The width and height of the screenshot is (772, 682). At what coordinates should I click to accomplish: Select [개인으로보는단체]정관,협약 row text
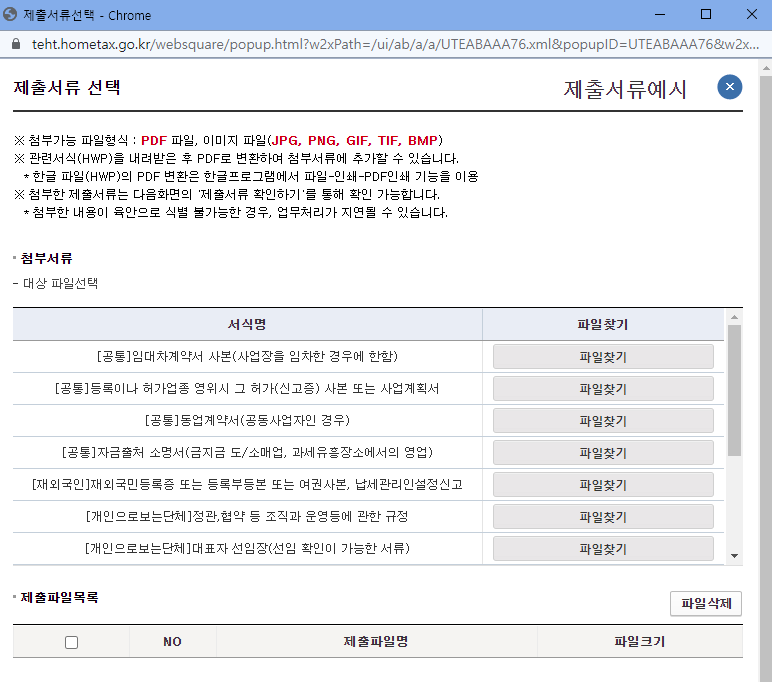click(x=247, y=516)
